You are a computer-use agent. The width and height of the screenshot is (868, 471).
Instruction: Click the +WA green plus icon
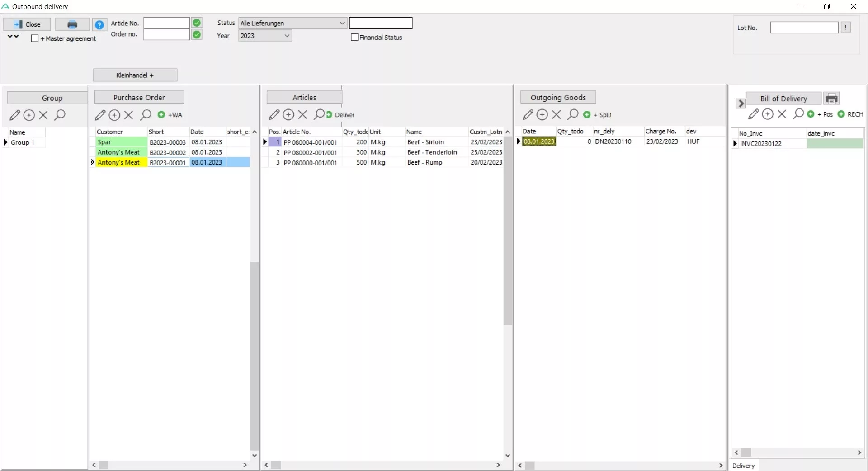161,115
